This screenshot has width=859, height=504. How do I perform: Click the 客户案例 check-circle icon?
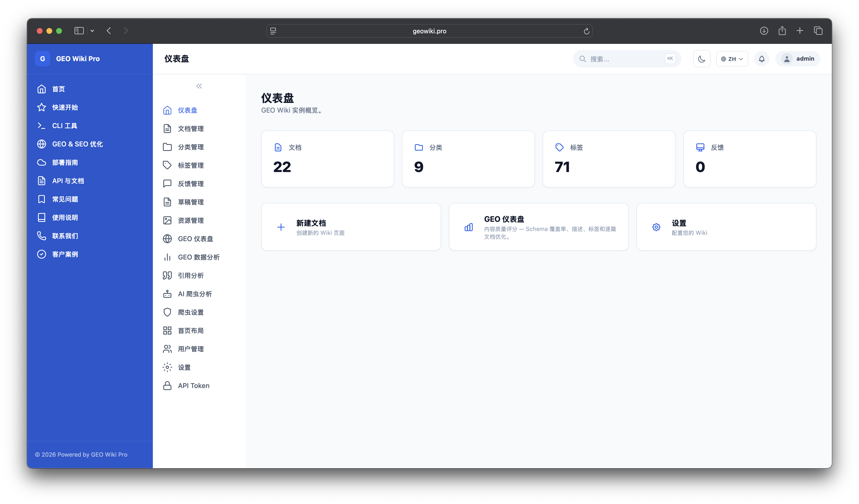click(42, 254)
